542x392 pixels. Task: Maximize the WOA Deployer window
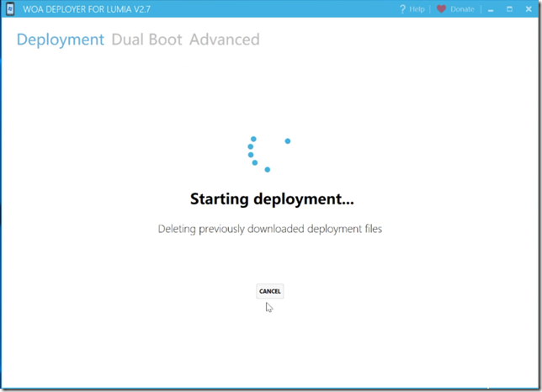pyautogui.click(x=508, y=9)
